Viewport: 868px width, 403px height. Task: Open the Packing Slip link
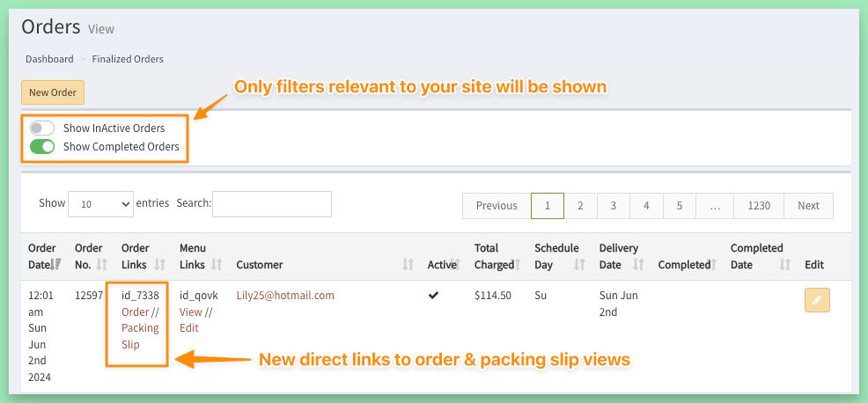tap(140, 336)
